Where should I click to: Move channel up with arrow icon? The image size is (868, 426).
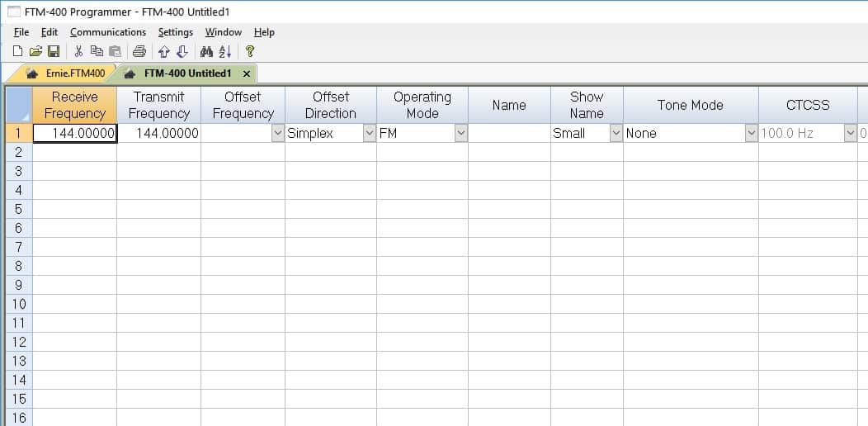point(163,51)
